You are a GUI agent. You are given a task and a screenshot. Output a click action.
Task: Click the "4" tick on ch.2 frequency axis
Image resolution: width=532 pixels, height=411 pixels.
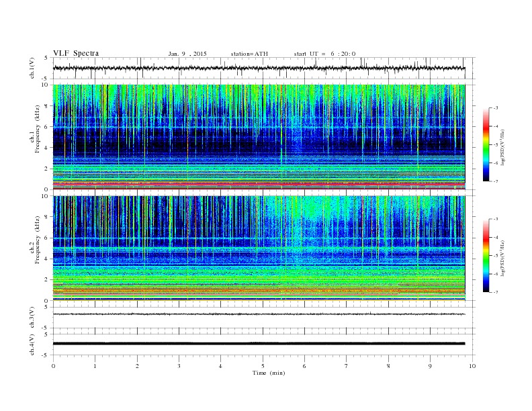[46, 259]
